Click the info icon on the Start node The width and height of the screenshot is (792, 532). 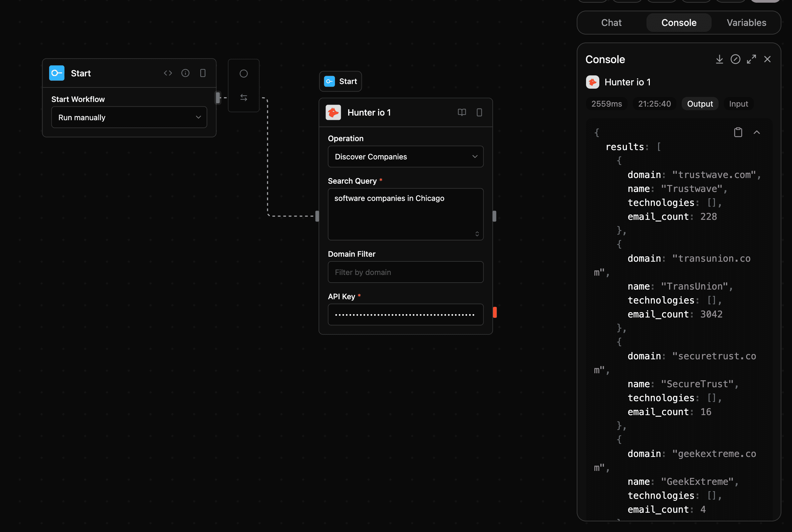[185, 73]
